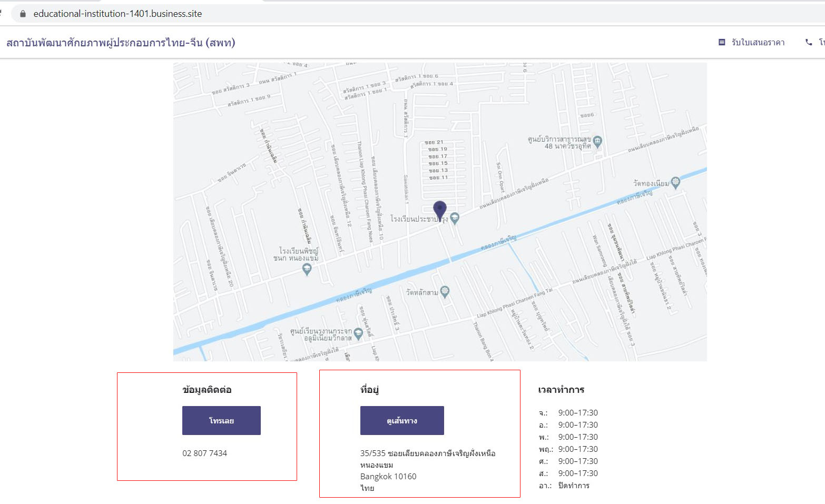
Task: Click the phone icon in the top navigation
Action: coord(809,42)
